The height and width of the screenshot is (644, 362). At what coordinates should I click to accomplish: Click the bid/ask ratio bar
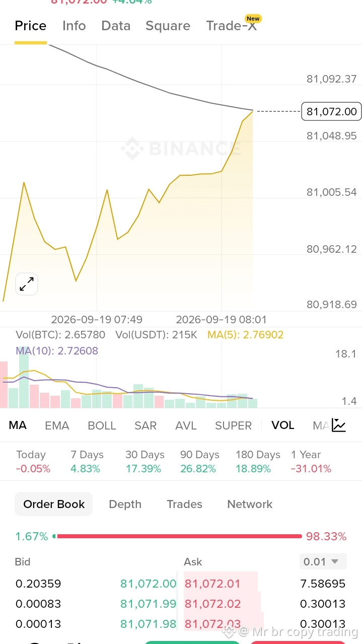pos(177,536)
